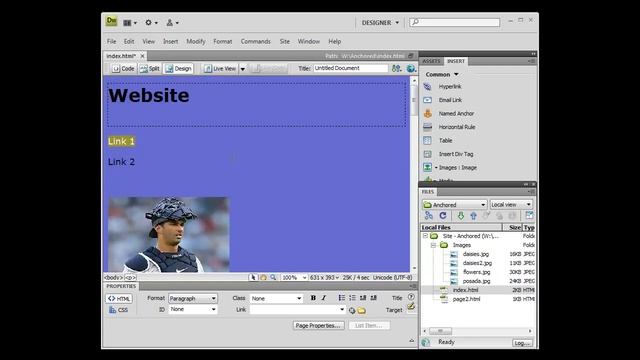Click the green Get Files arrow
640x360 pixels.
[x=460, y=216]
